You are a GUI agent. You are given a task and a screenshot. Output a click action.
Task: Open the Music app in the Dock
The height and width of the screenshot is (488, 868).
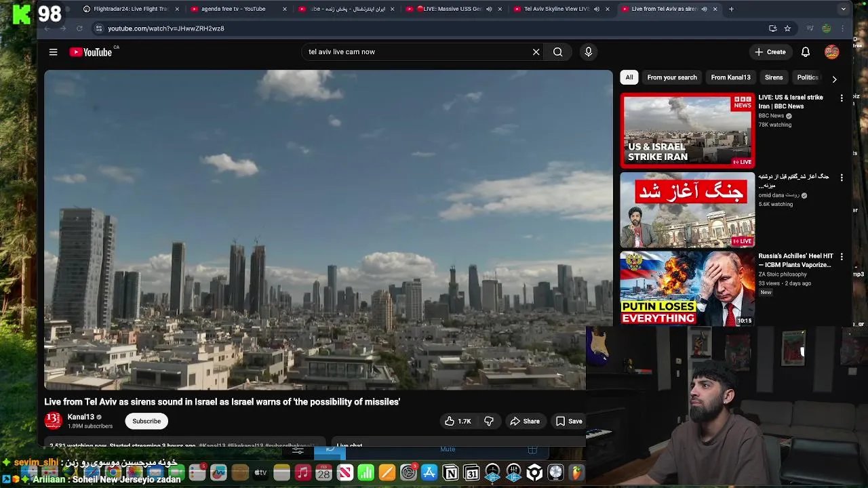tap(302, 472)
